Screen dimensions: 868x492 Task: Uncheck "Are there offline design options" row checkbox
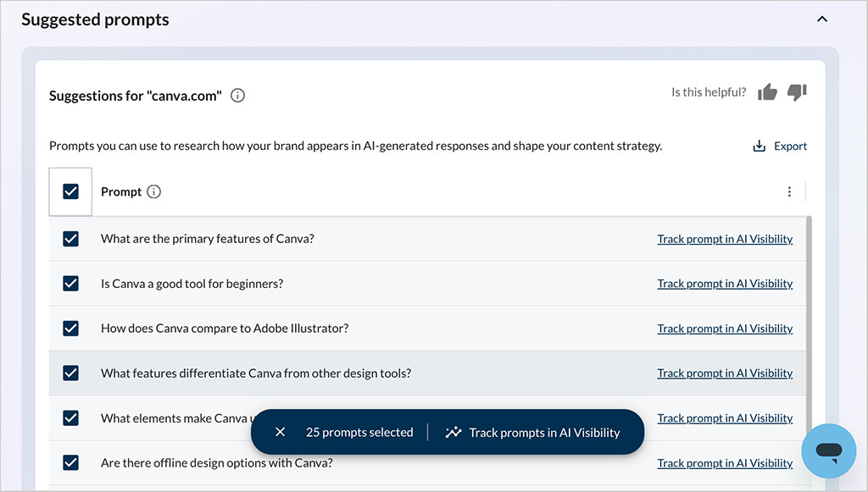[x=70, y=462]
